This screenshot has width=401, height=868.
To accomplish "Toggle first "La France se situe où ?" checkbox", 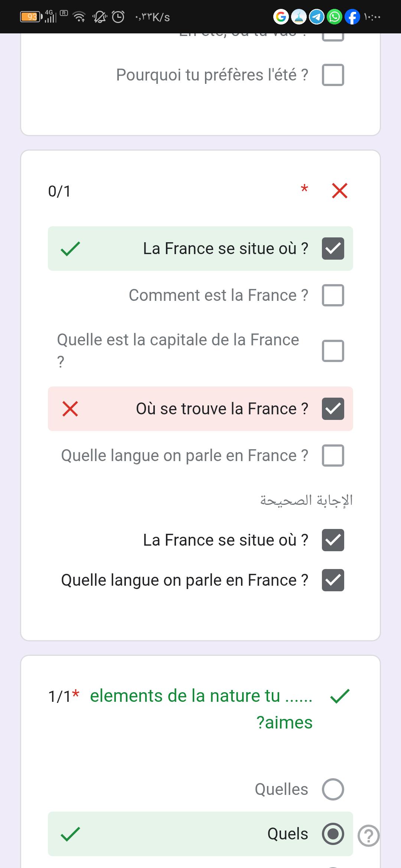I will pyautogui.click(x=333, y=249).
